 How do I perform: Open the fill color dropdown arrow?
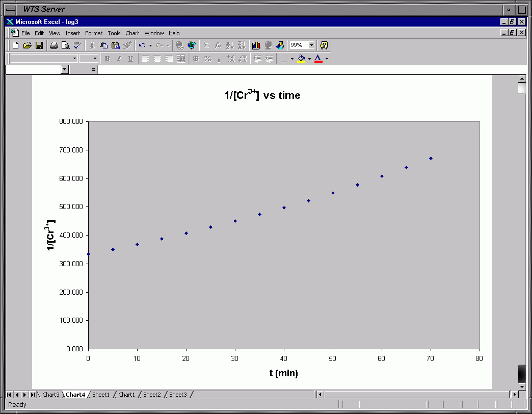pyautogui.click(x=309, y=59)
